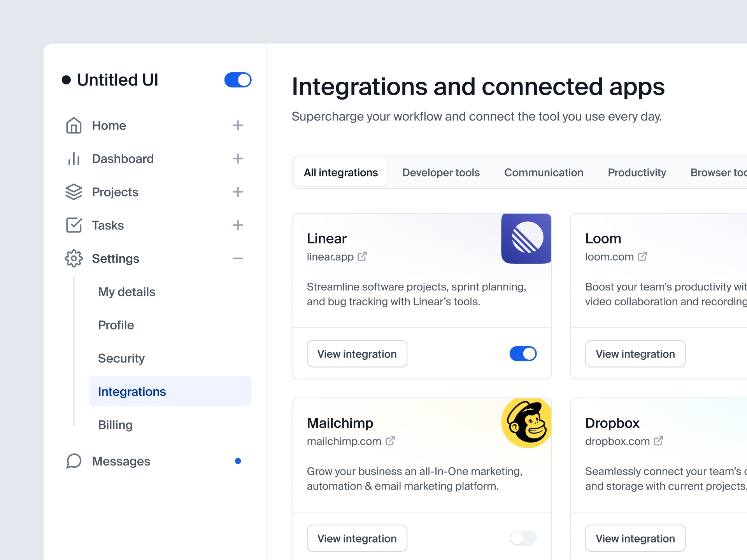Enable the Mailchimp integration toggle
Image resolution: width=747 pixels, height=560 pixels.
pyautogui.click(x=523, y=538)
